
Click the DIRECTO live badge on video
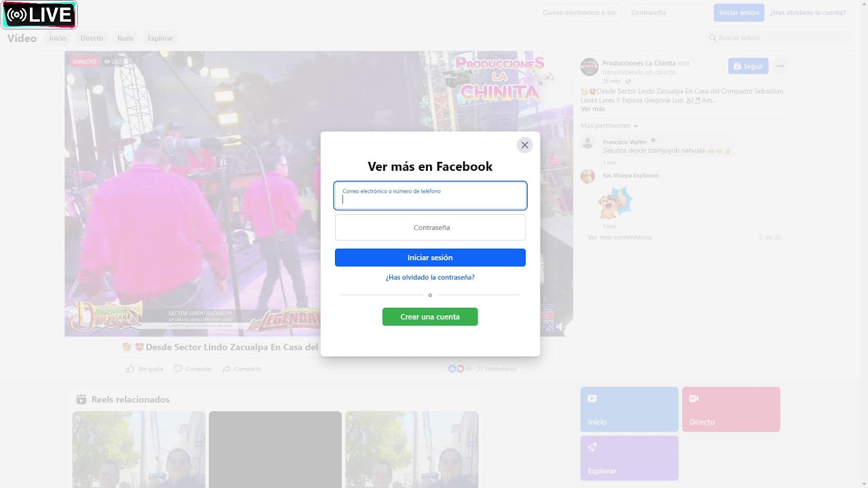point(85,62)
